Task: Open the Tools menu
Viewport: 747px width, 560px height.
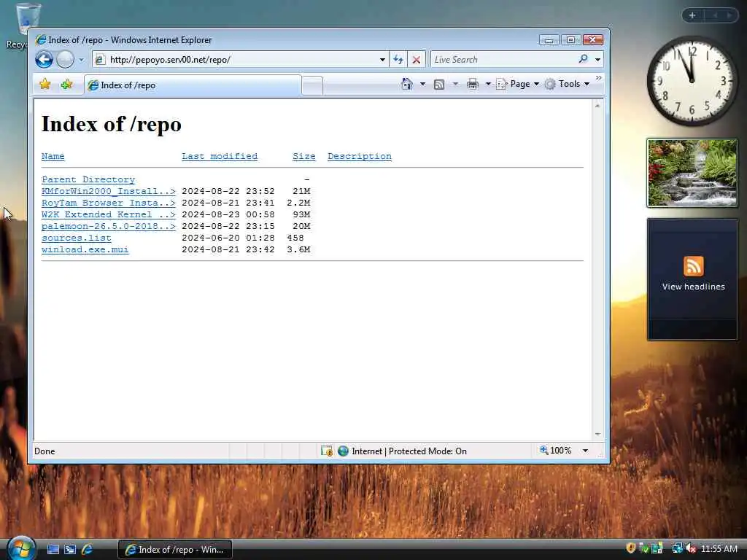Action: point(568,84)
